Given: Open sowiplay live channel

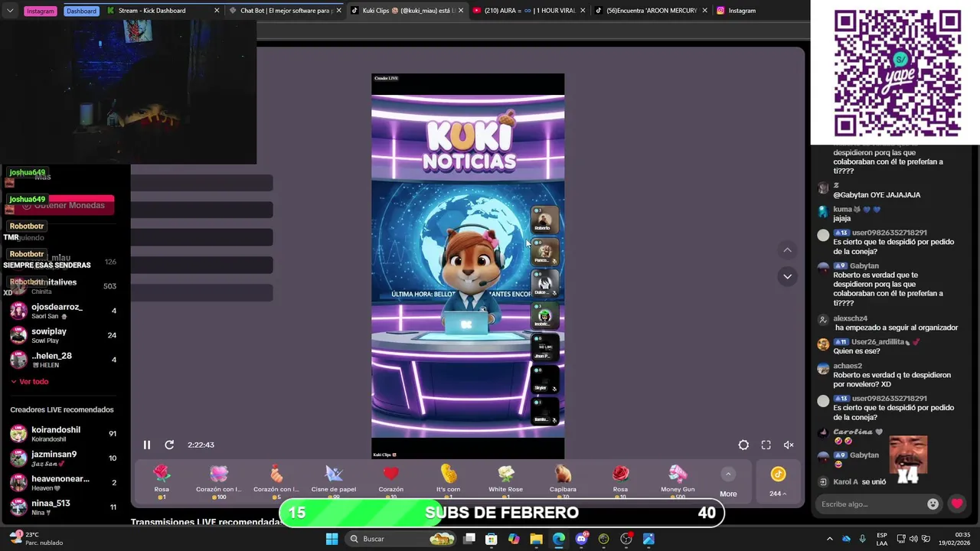Looking at the screenshot, I should (63, 335).
